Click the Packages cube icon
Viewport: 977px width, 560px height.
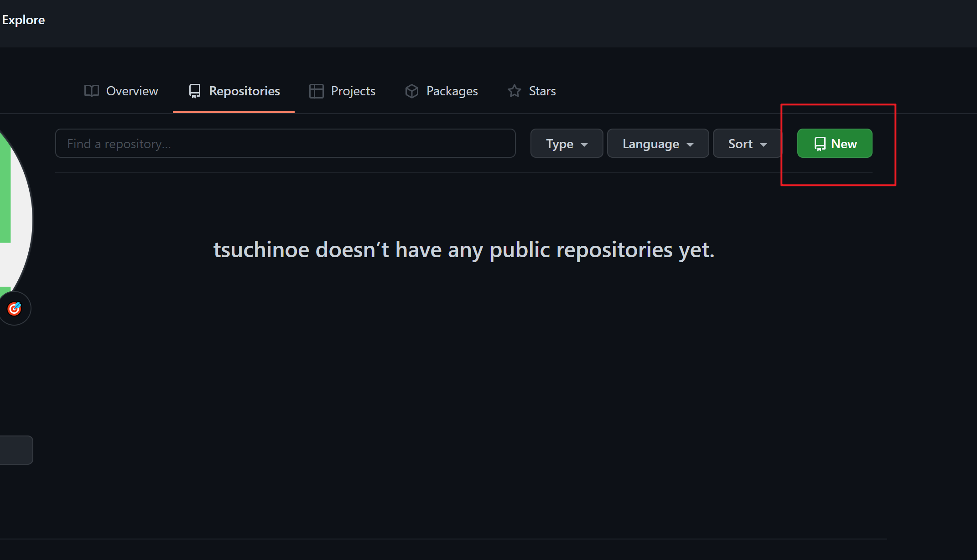pos(412,91)
